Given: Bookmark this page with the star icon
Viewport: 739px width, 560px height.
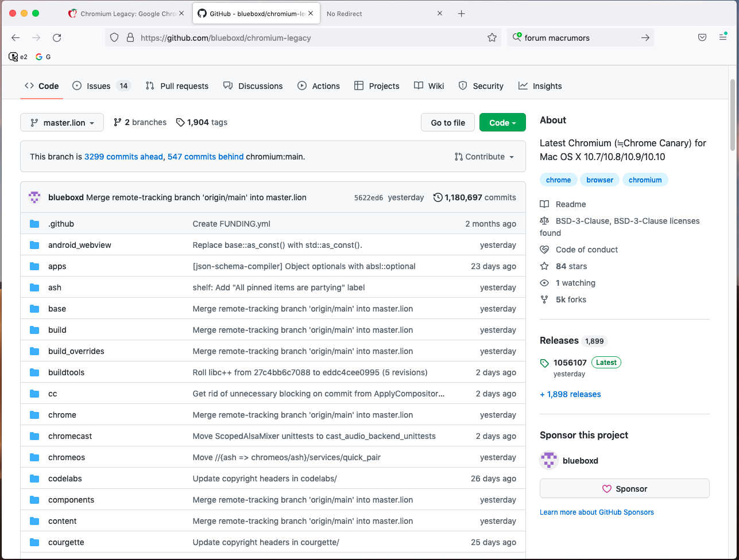Looking at the screenshot, I should pos(492,38).
